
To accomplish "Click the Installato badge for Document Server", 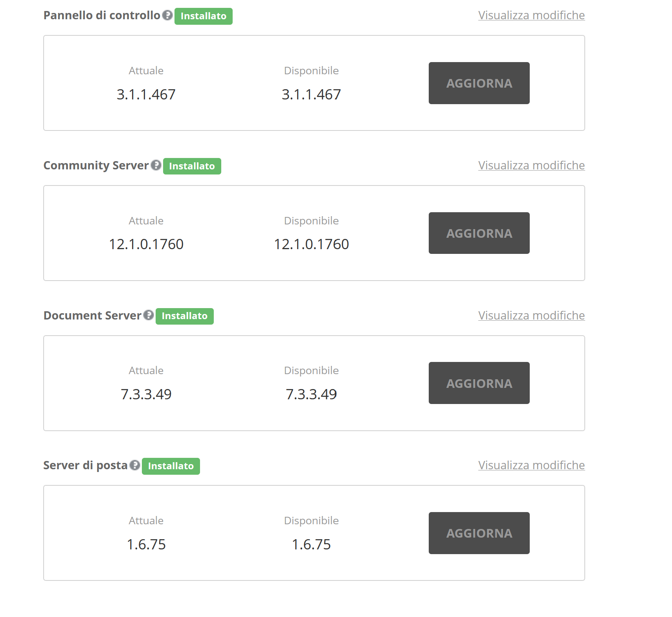I will (x=185, y=316).
